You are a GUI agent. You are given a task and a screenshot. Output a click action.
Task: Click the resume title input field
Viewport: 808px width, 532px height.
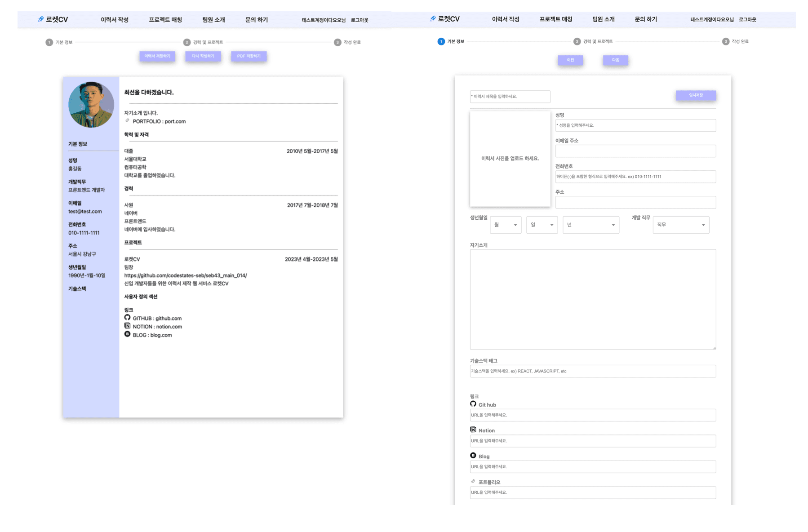[510, 97]
